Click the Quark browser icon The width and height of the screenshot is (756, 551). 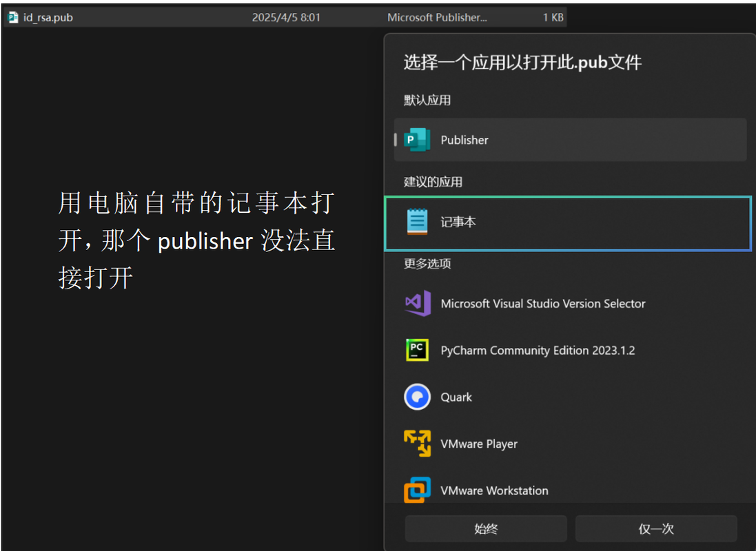[417, 397]
